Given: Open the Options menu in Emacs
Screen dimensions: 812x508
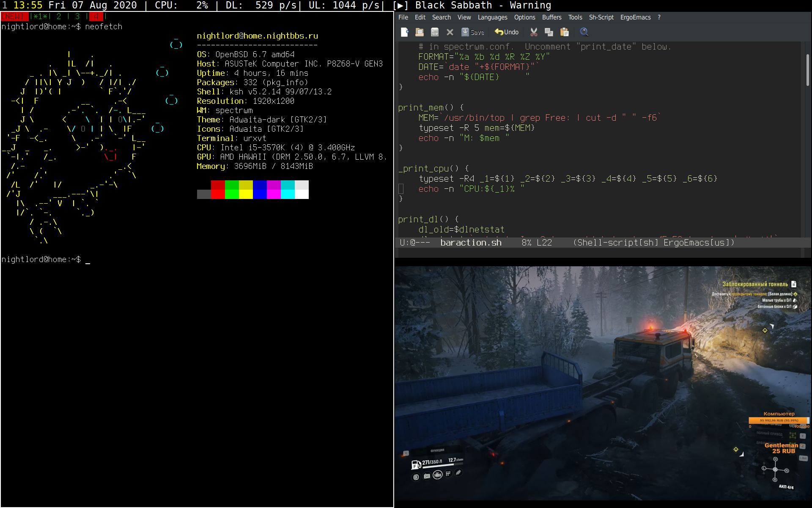Looking at the screenshot, I should pyautogui.click(x=524, y=17).
